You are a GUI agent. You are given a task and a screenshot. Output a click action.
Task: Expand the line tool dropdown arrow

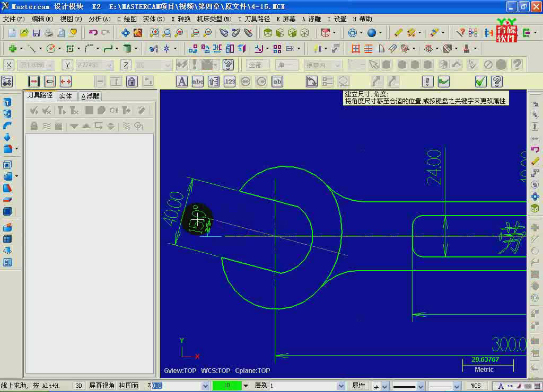pos(40,49)
